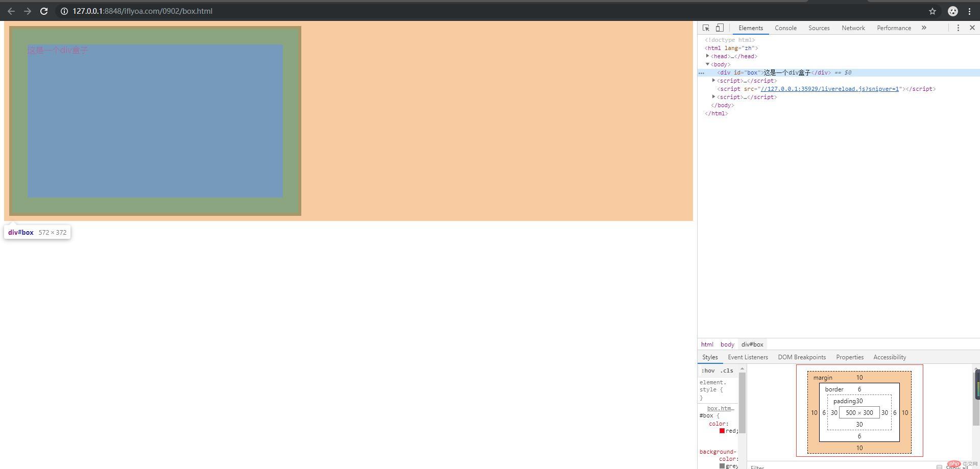This screenshot has height=469, width=980.
Task: Click the top margin value 10
Action: (x=859, y=378)
